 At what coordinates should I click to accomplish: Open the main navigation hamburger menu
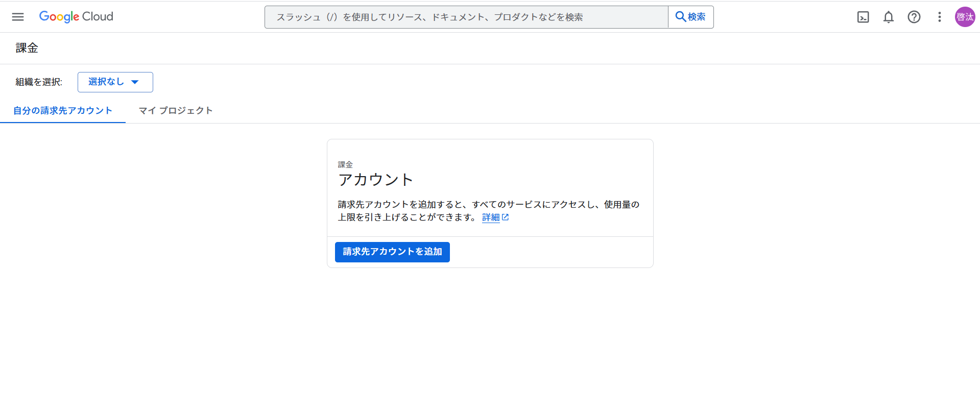[x=18, y=17]
